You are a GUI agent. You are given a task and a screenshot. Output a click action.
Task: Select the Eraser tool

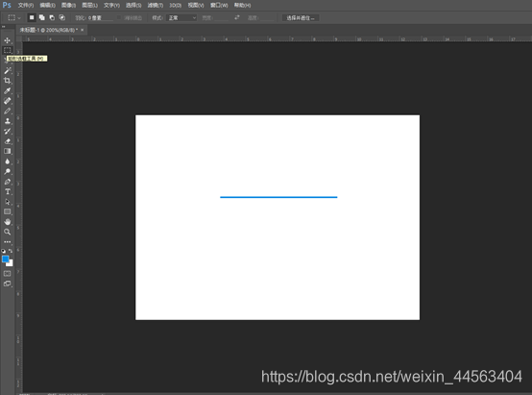point(7,141)
